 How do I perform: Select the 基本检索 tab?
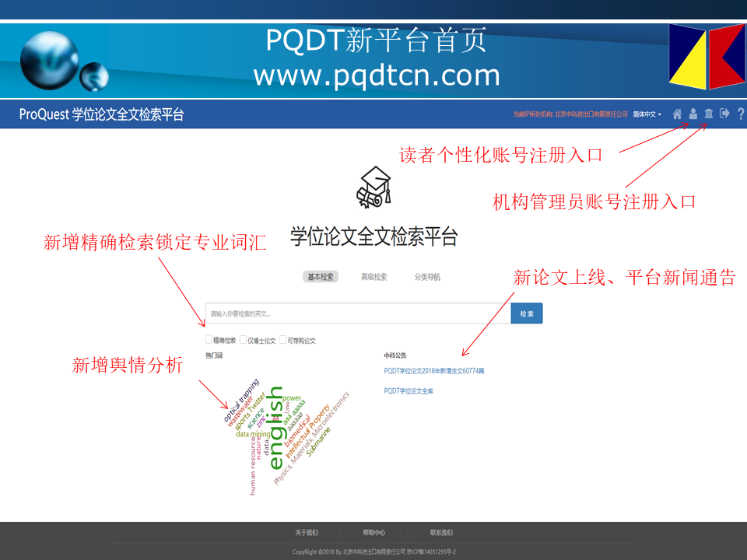tap(321, 277)
